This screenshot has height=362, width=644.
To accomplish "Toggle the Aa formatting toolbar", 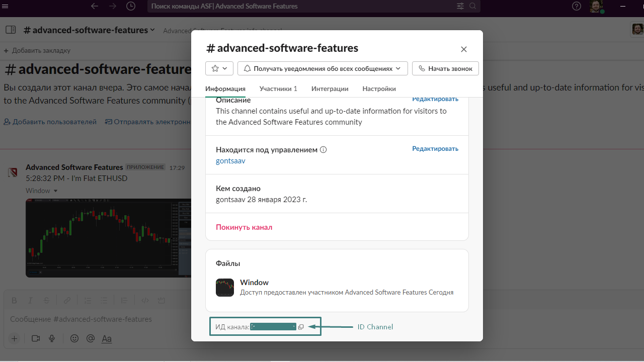I will coord(107,338).
